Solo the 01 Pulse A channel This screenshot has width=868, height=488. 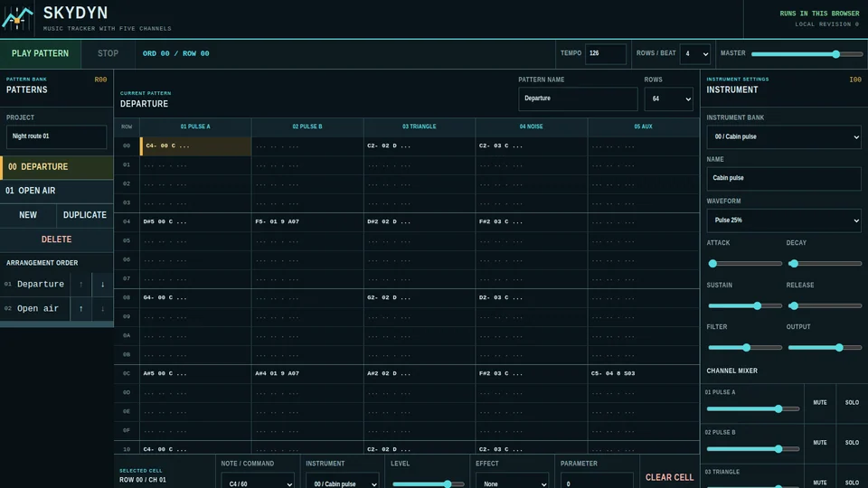coord(852,403)
